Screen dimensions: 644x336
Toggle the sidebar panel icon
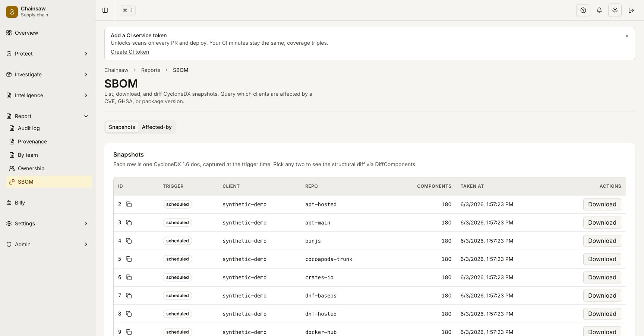point(105,10)
